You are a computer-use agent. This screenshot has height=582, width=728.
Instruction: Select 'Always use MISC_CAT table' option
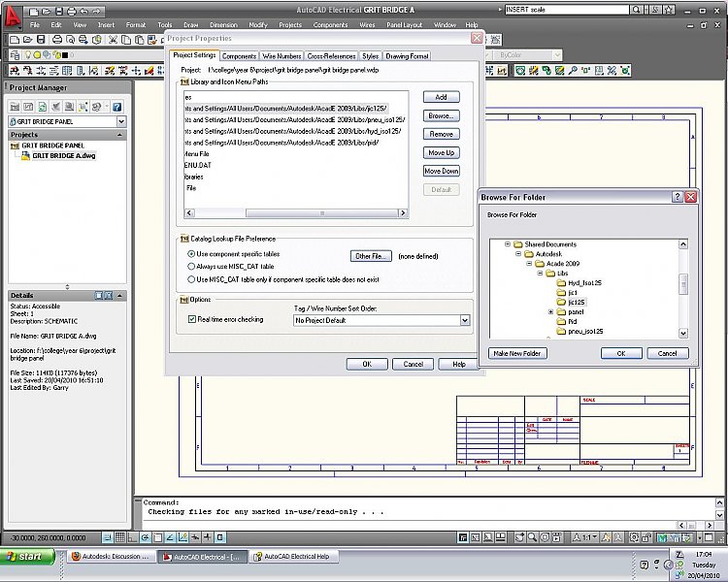pyautogui.click(x=191, y=265)
